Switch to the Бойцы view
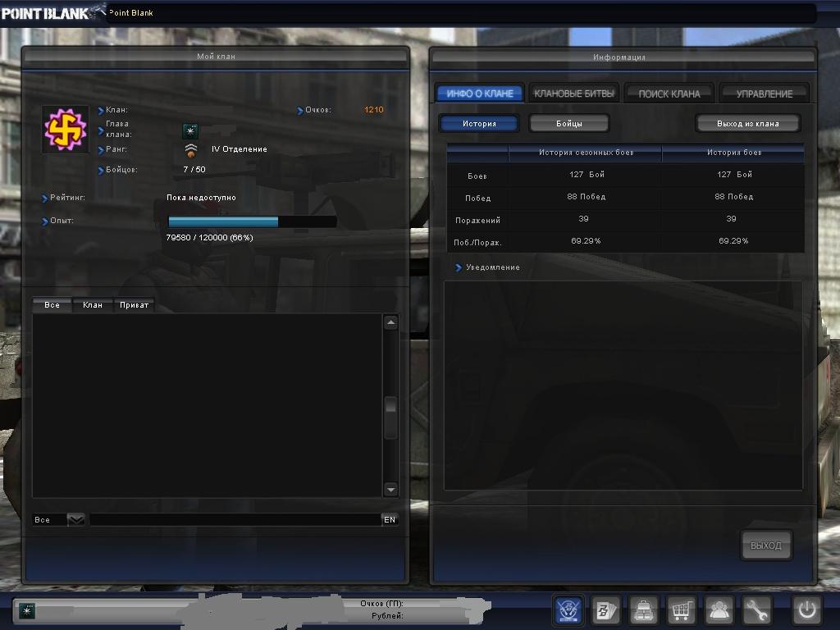This screenshot has height=630, width=840. click(569, 124)
